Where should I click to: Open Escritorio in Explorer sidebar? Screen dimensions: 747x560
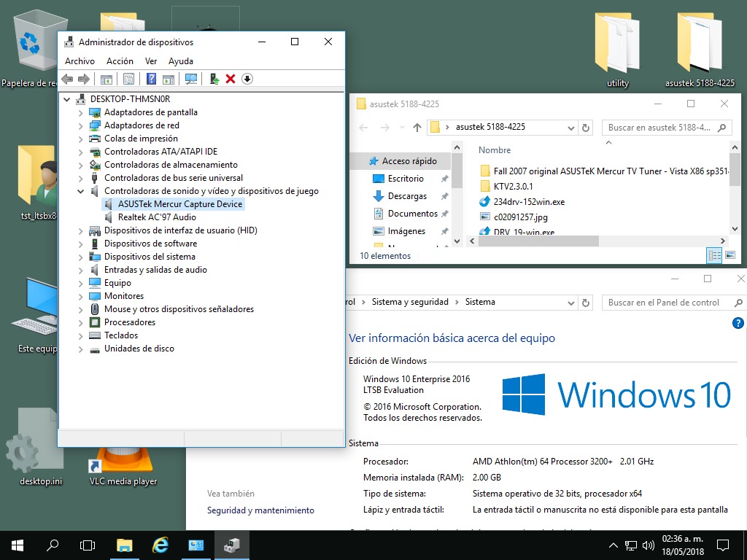[406, 179]
